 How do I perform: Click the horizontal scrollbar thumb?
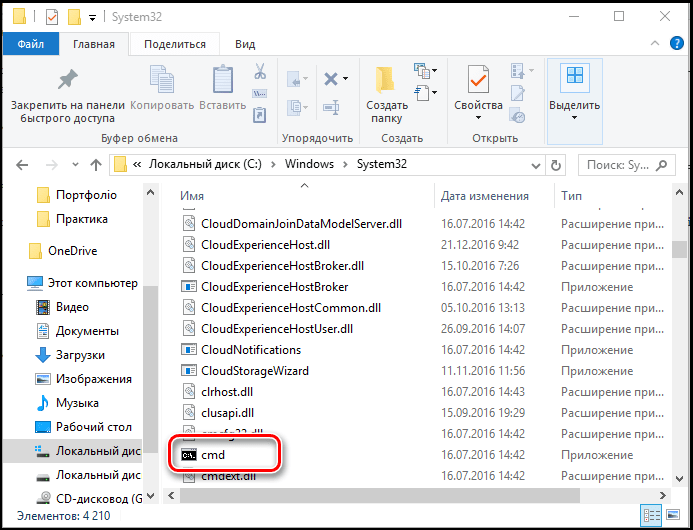coord(380,496)
